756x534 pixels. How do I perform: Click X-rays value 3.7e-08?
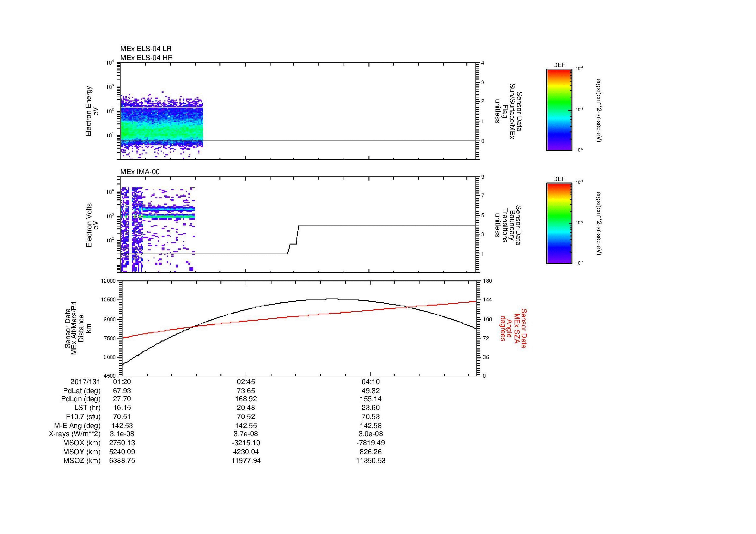[x=246, y=434]
